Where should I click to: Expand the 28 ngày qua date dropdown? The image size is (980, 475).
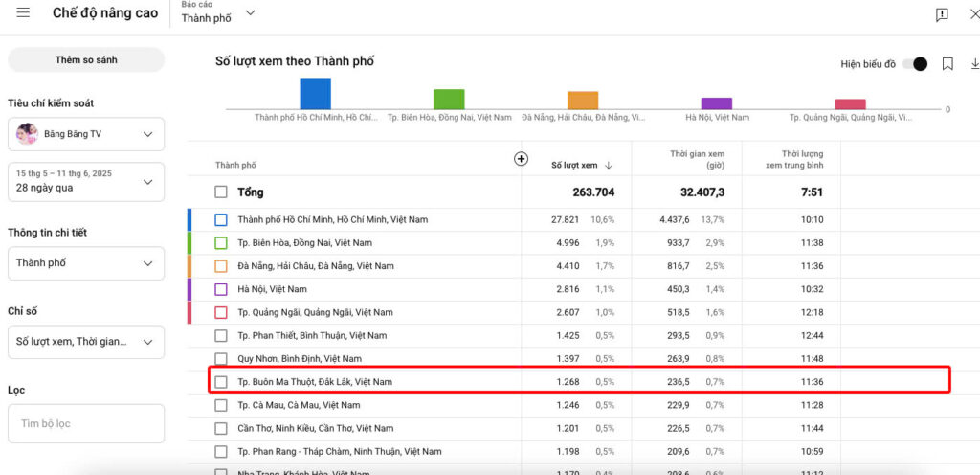[x=85, y=181]
